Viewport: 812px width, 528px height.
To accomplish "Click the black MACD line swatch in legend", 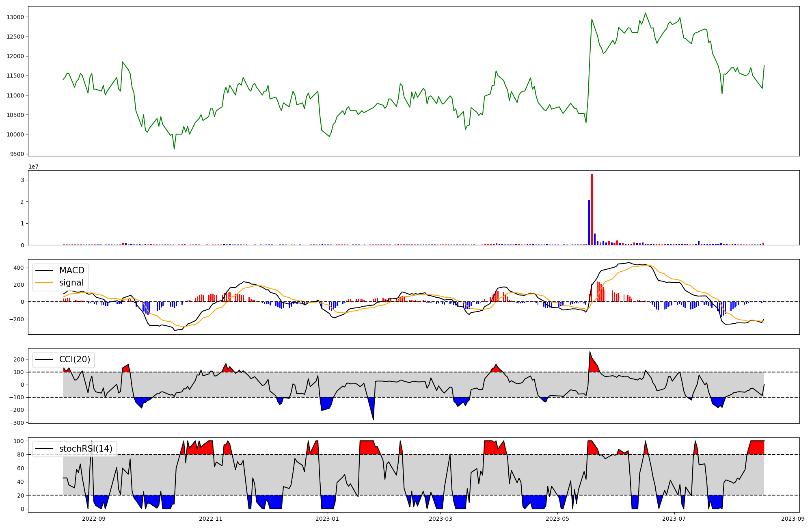I will click(44, 270).
